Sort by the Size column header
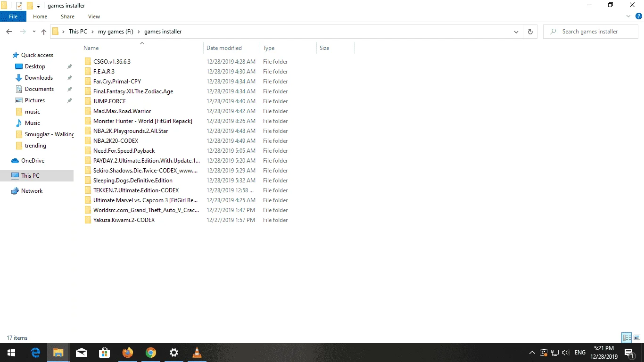644x362 pixels. tap(335, 48)
